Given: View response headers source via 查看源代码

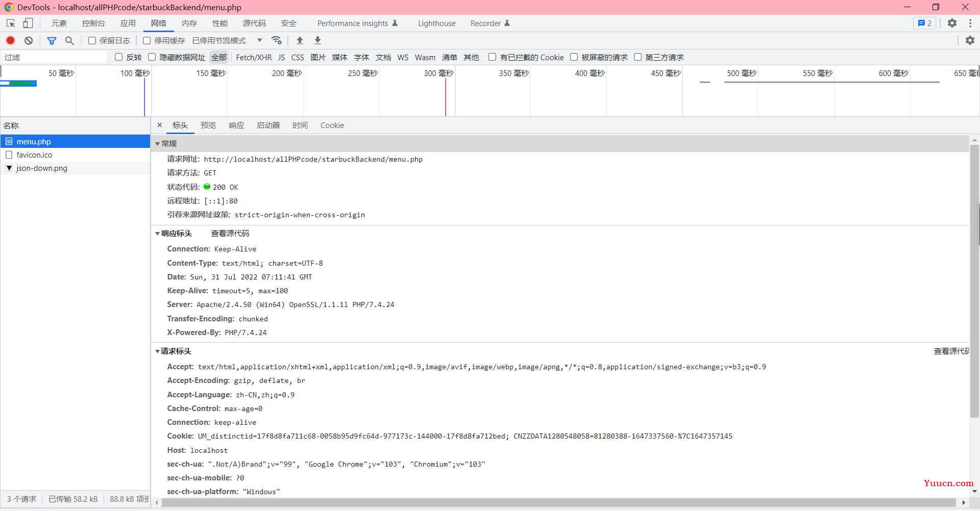Looking at the screenshot, I should point(230,234).
